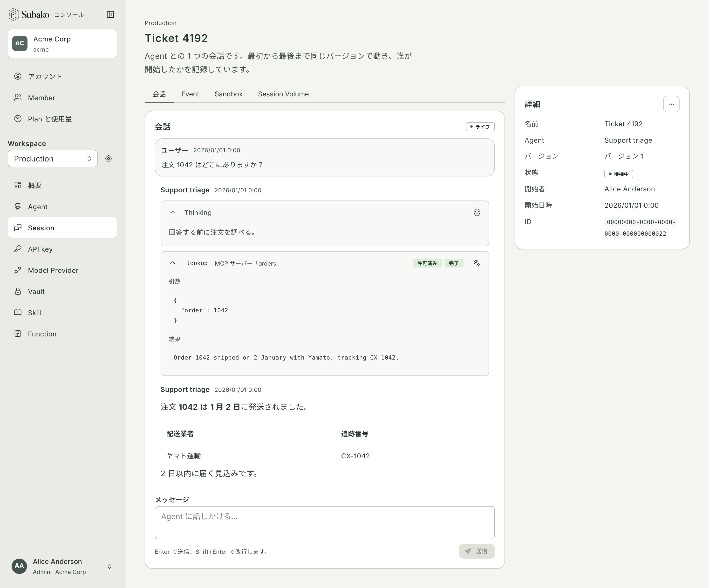This screenshot has height=588, width=709.
Task: Collapse the sidebar panel icon
Action: (x=110, y=14)
